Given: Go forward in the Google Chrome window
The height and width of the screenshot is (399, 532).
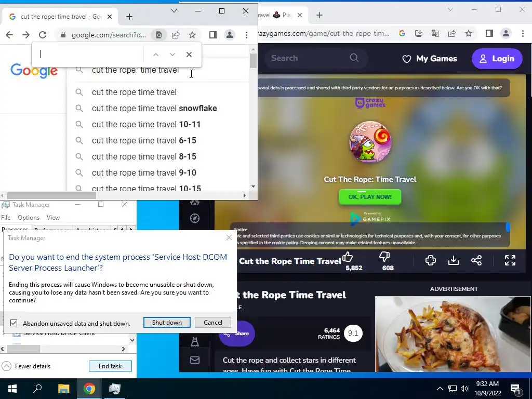Looking at the screenshot, I should (x=26, y=35).
